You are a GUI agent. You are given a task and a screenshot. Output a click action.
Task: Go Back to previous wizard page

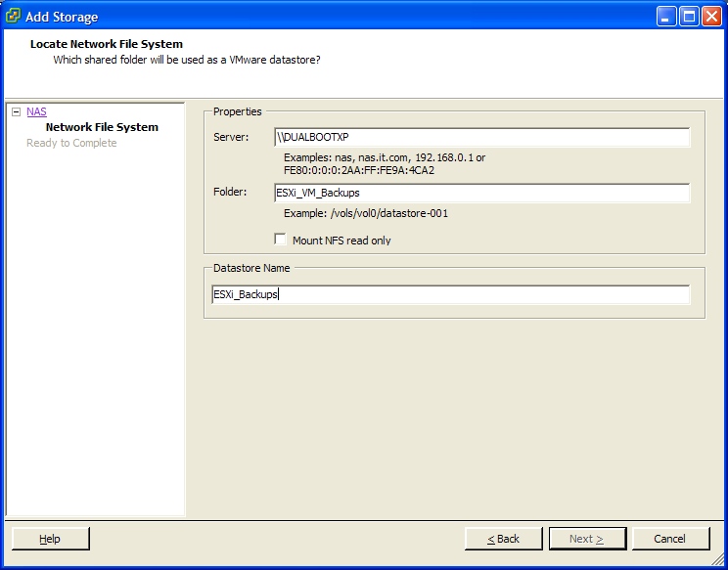(x=503, y=539)
